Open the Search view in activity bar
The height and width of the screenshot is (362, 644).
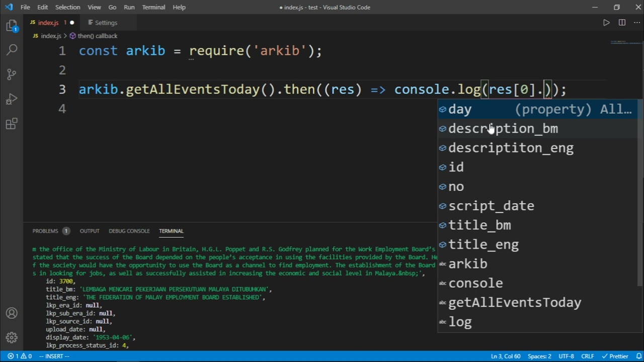(x=12, y=49)
